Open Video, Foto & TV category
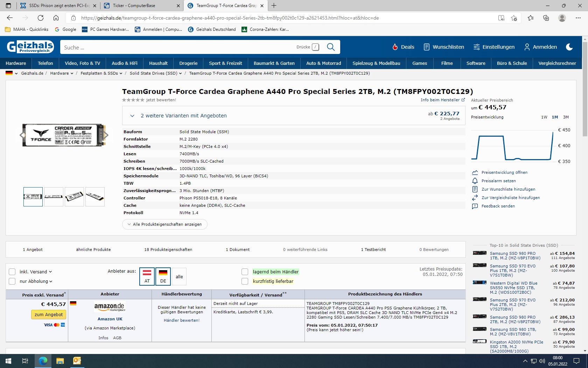 coord(83,63)
